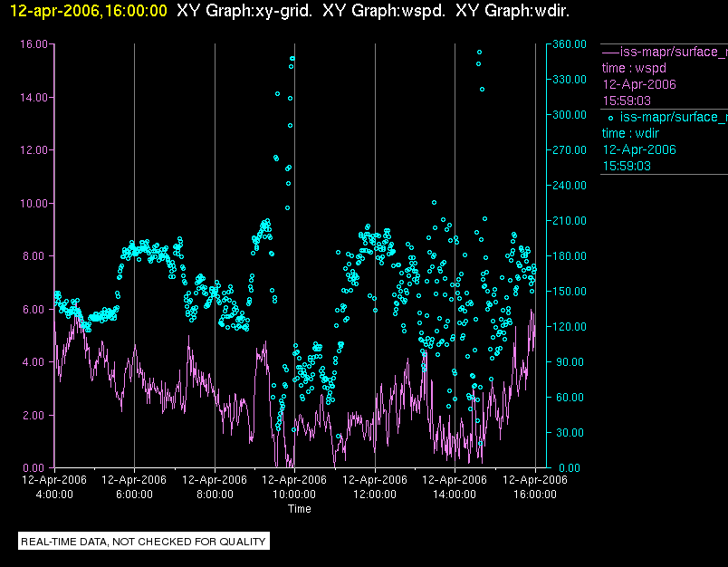The height and width of the screenshot is (567, 728).
Task: Click the 4:00:00 x-axis tick label
Action: point(54,495)
